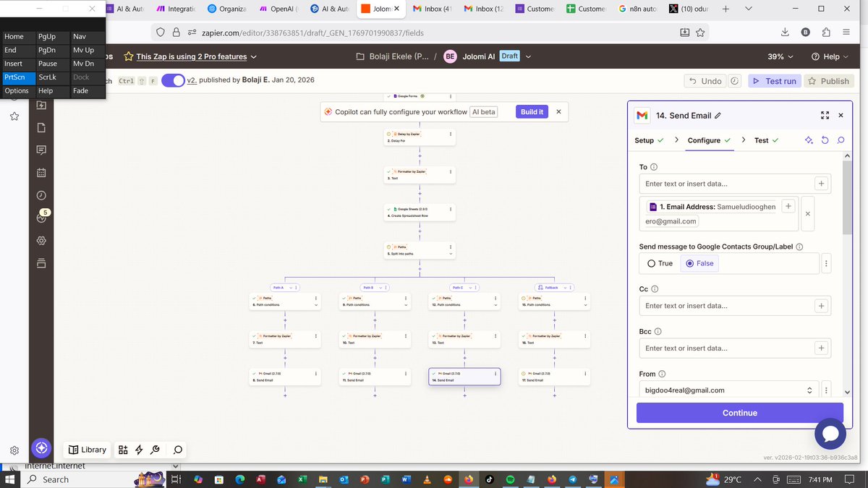868x488 pixels.
Task: Select step 14 Send Email node
Action: (464, 377)
